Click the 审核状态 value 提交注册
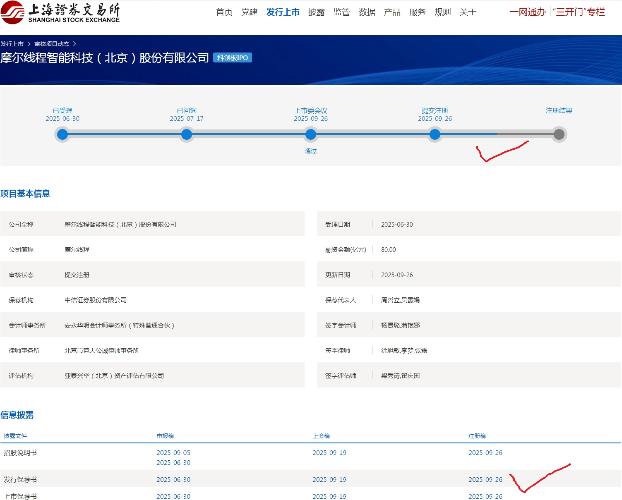The width and height of the screenshot is (622, 500). click(77, 275)
